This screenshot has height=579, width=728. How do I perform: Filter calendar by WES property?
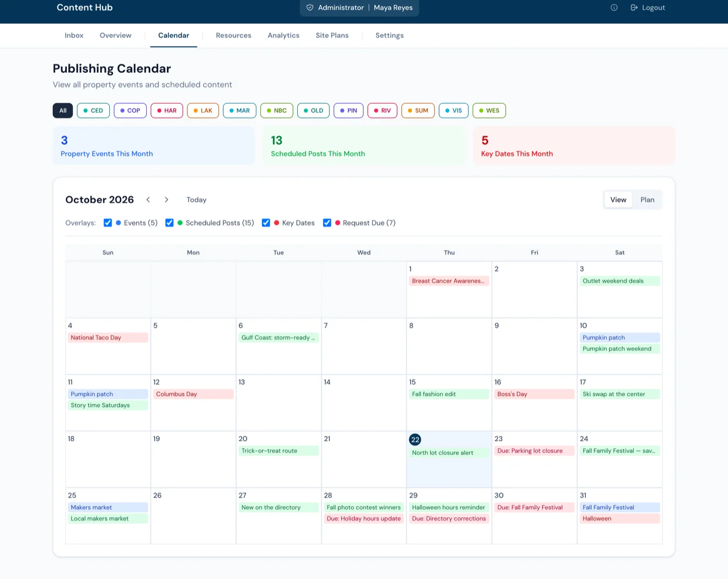click(x=489, y=110)
